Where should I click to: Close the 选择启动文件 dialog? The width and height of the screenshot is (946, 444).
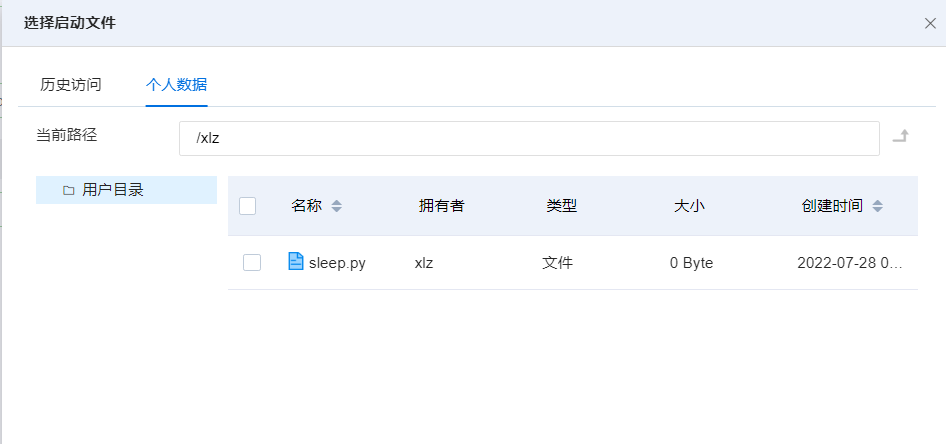(x=930, y=23)
